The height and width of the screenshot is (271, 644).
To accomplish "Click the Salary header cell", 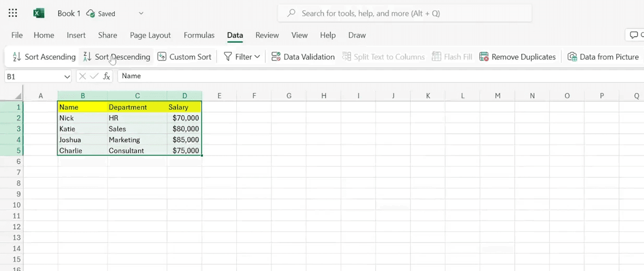I will (x=185, y=107).
